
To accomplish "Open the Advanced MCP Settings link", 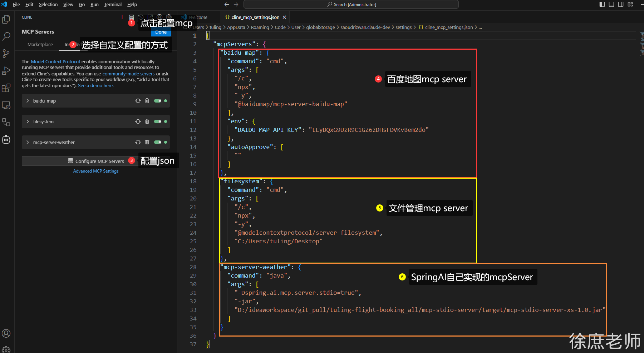I will (96, 171).
